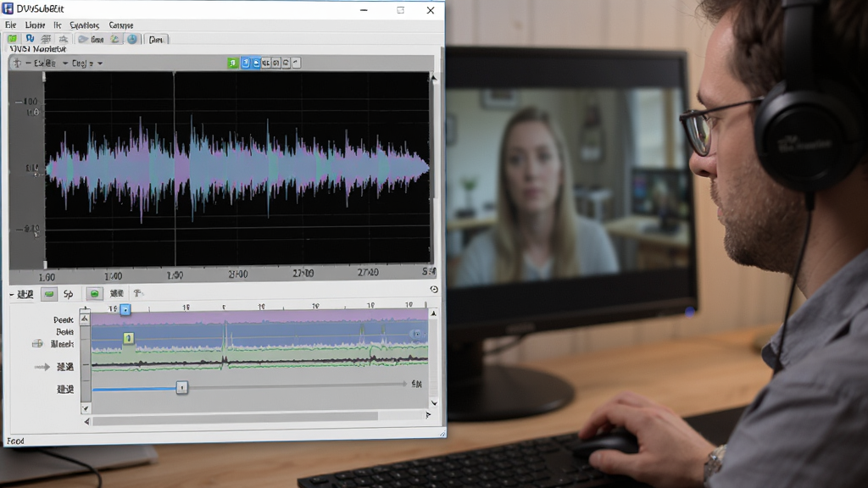
Task: Click the green-yellow icon left of the clock
Action: 114,39
